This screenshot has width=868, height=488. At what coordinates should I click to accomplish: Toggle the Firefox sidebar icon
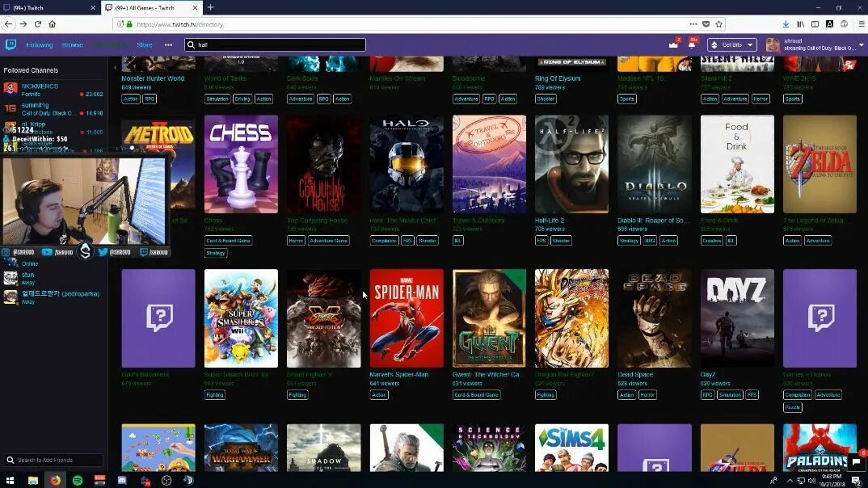[815, 24]
